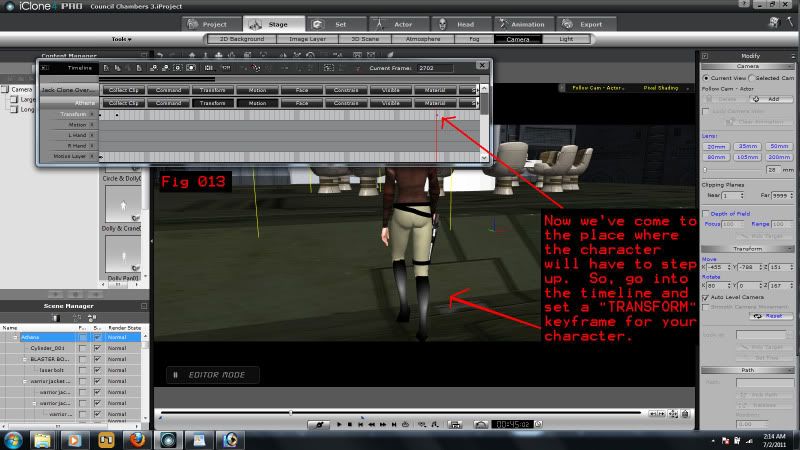Click Material button in Jack Clone row

tap(435, 90)
